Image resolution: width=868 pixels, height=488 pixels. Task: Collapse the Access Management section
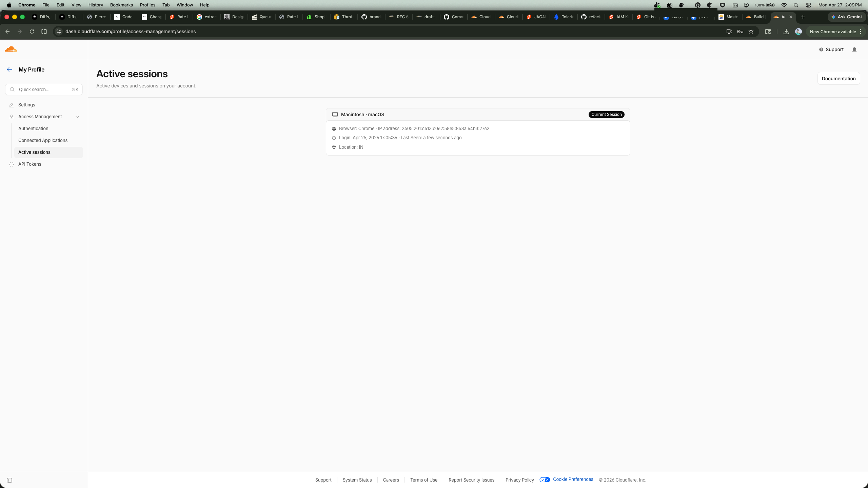[77, 117]
